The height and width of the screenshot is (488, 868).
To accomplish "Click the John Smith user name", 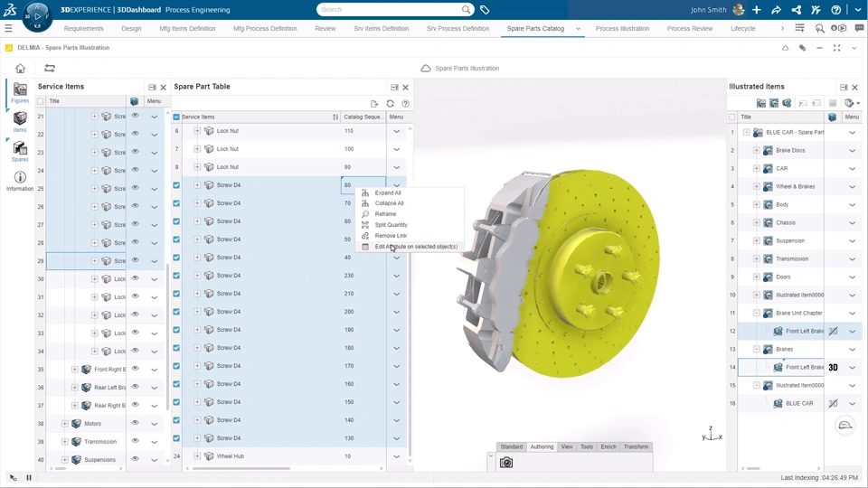I will point(708,9).
